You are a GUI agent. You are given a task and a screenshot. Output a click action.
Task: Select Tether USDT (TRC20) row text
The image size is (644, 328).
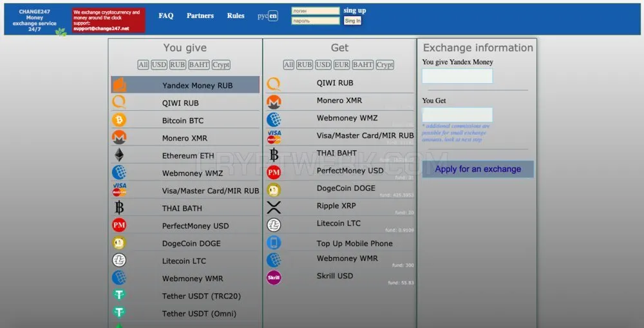coord(201,296)
